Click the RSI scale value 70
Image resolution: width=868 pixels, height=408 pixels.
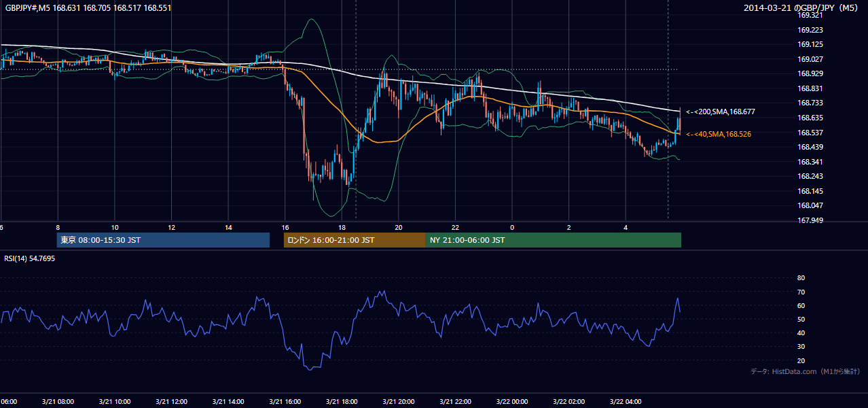(801, 292)
